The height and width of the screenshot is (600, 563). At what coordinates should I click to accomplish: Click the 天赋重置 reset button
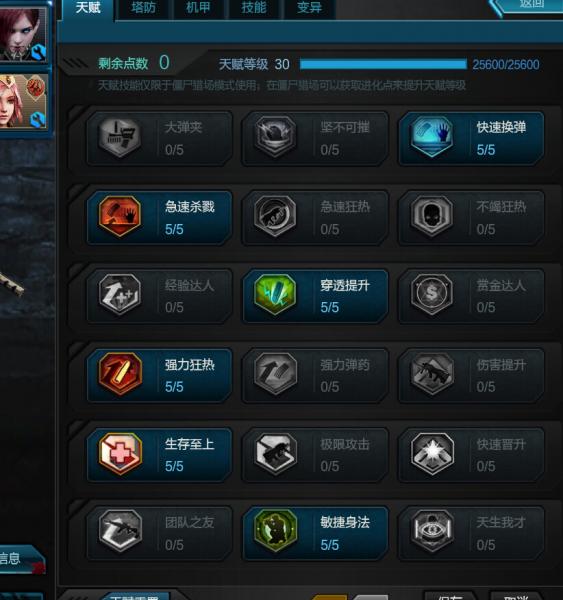(x=135, y=596)
